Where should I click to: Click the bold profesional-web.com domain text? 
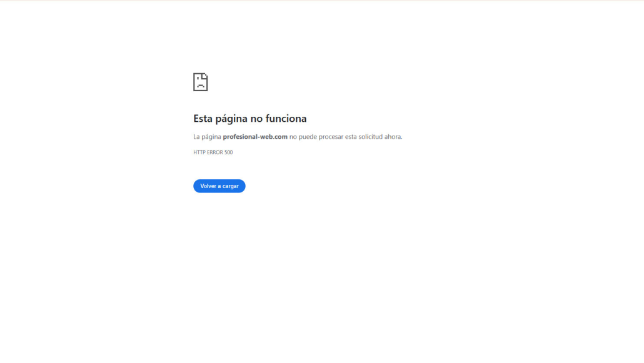click(255, 137)
